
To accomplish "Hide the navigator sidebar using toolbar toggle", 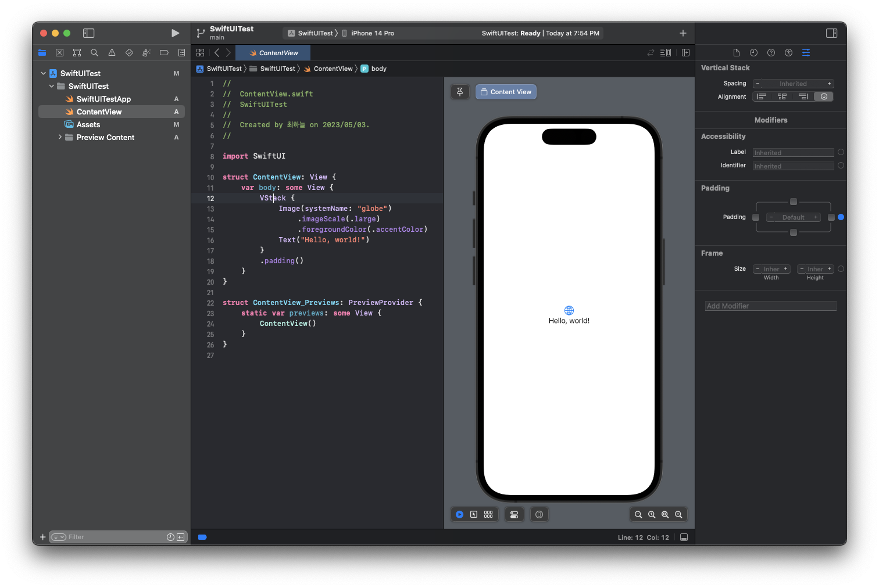I will click(x=88, y=33).
